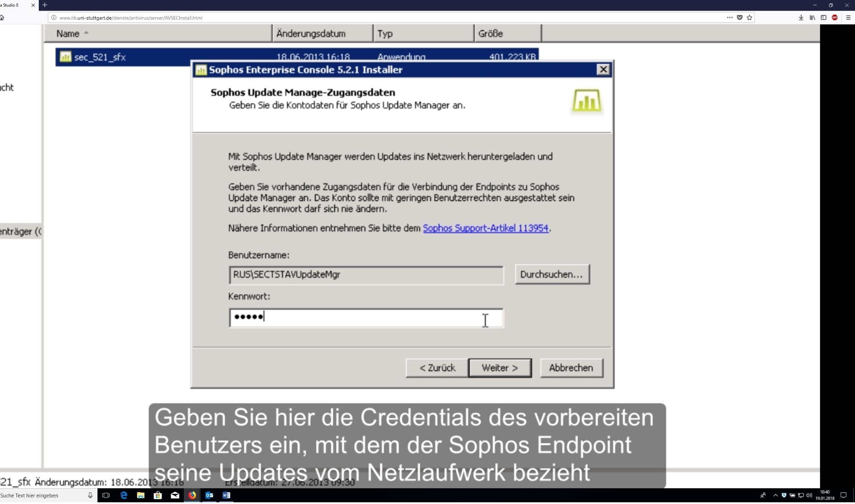Open Firefox library icon

point(812,18)
